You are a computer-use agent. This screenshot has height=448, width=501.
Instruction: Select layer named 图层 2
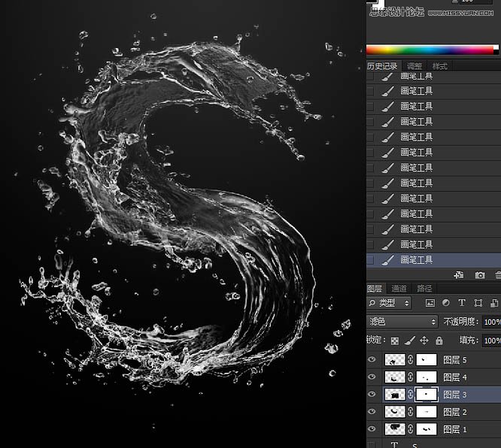click(x=455, y=412)
